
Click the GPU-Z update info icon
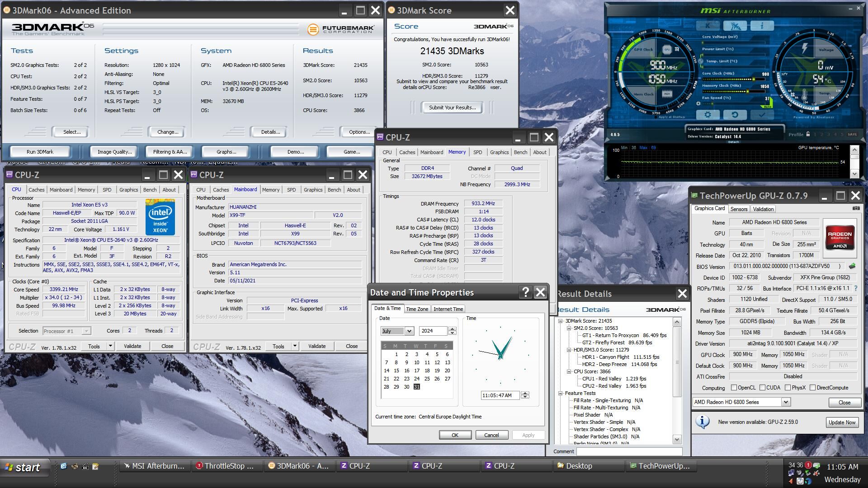click(702, 422)
